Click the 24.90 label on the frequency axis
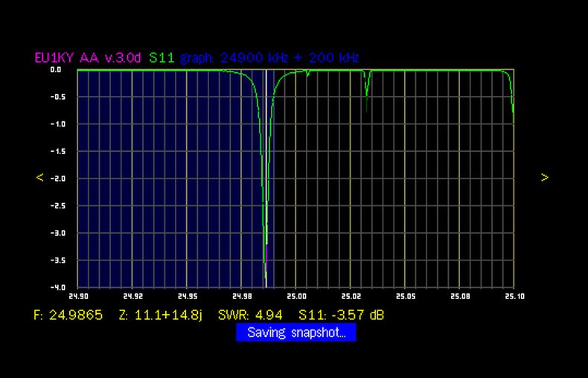The width and height of the screenshot is (588, 378). pyautogui.click(x=78, y=295)
